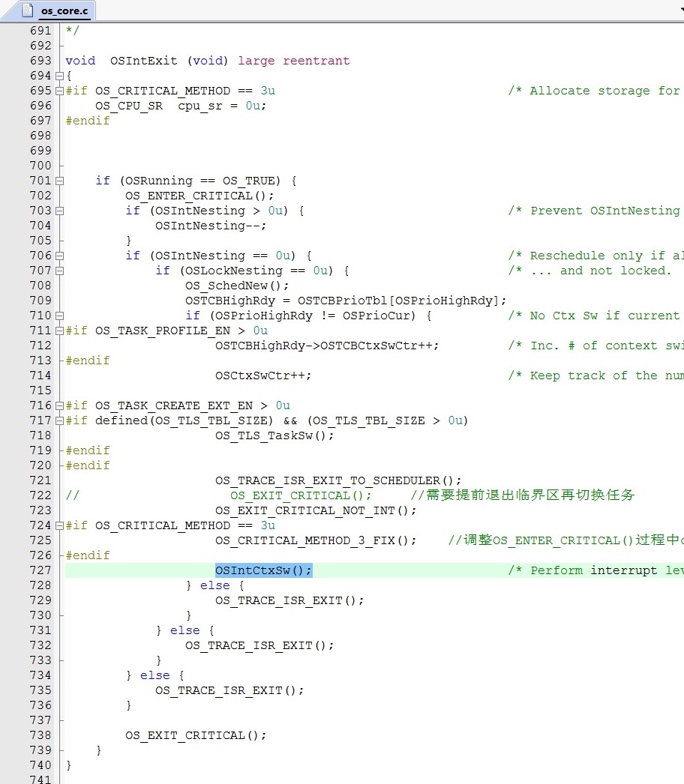Click the '/* Allocate storage for' comment

tap(595, 91)
